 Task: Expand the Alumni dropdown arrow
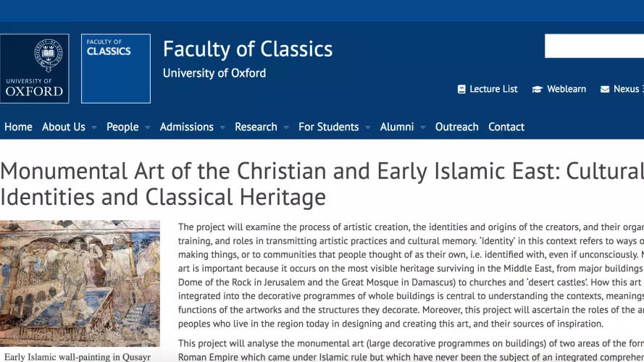coord(422,127)
